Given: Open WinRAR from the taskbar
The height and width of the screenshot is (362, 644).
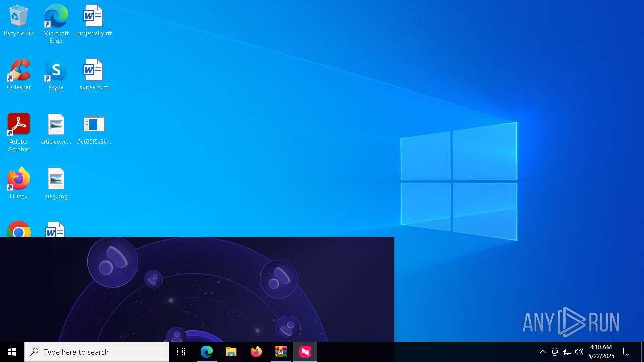Looking at the screenshot, I should click(281, 352).
